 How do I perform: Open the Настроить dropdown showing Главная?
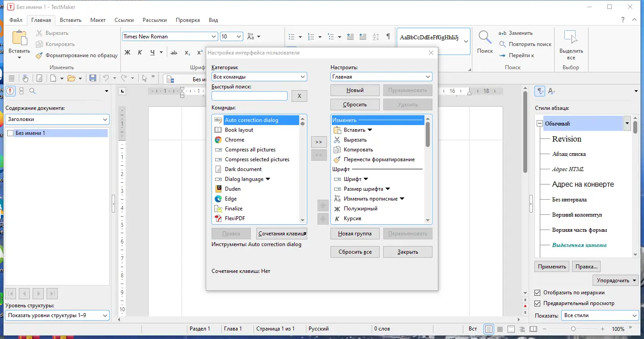(x=381, y=76)
